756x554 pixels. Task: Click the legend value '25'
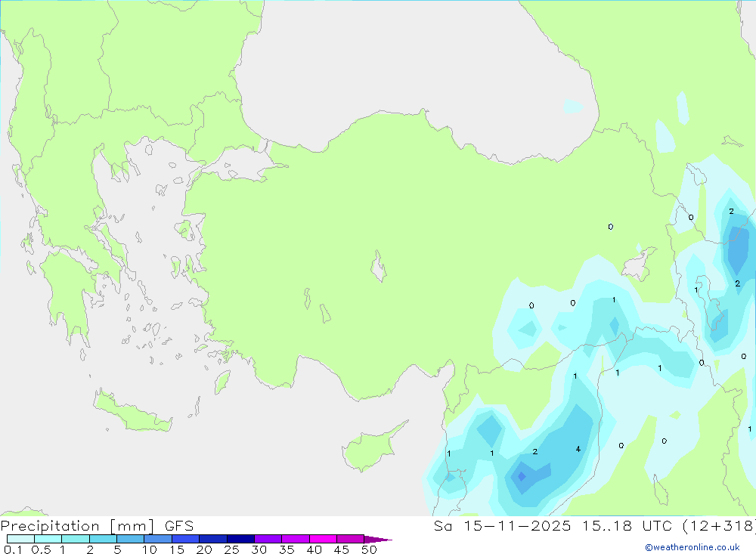231,549
